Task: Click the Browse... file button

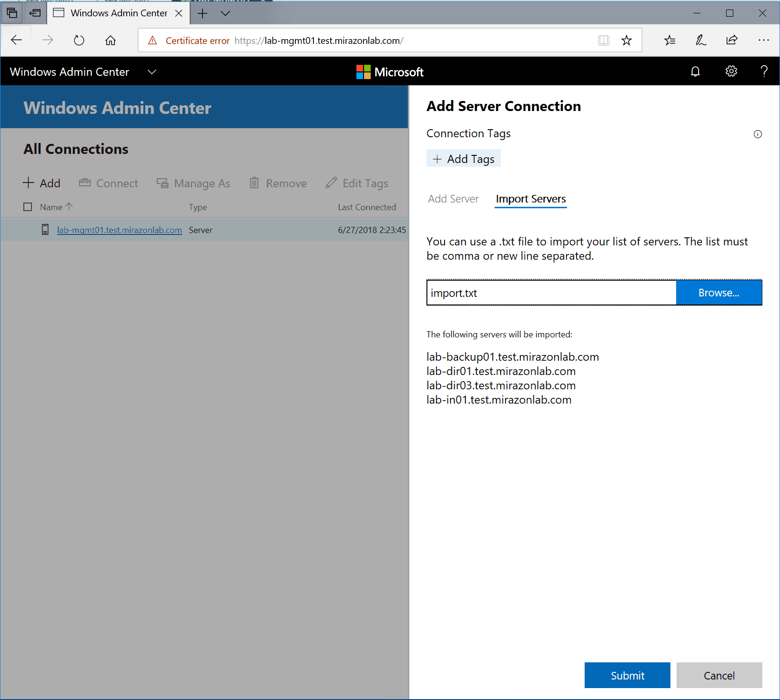Action: pyautogui.click(x=719, y=293)
